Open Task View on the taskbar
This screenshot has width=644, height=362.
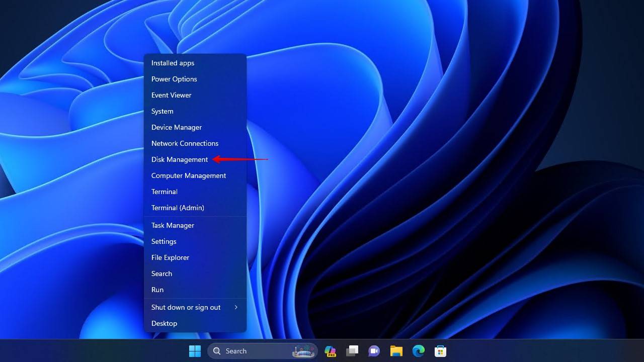pyautogui.click(x=352, y=351)
